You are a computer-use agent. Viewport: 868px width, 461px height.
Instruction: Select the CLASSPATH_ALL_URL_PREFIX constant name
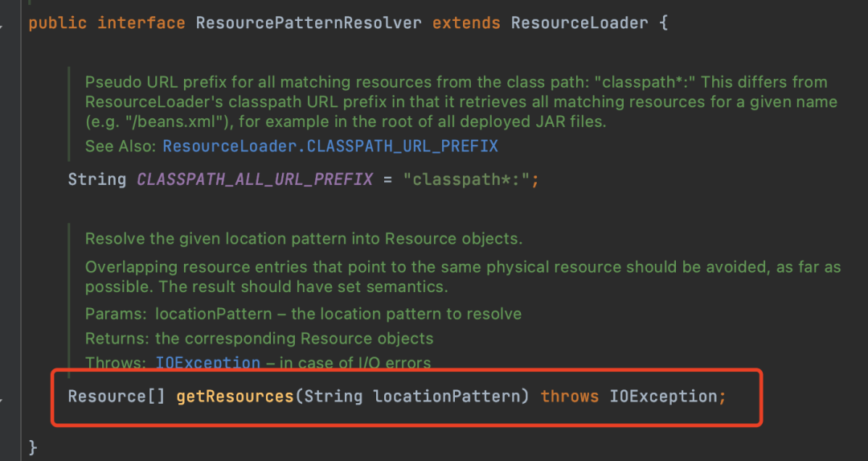[x=255, y=179]
